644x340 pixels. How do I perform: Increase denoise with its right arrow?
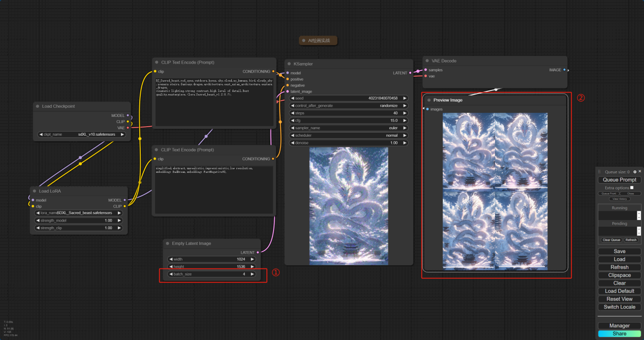(405, 143)
